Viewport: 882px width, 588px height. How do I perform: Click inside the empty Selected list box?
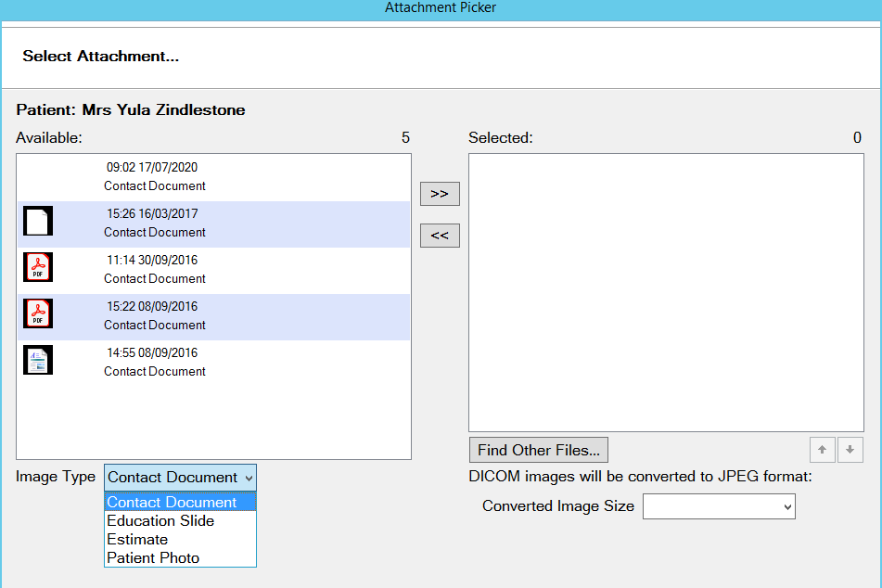(x=666, y=292)
